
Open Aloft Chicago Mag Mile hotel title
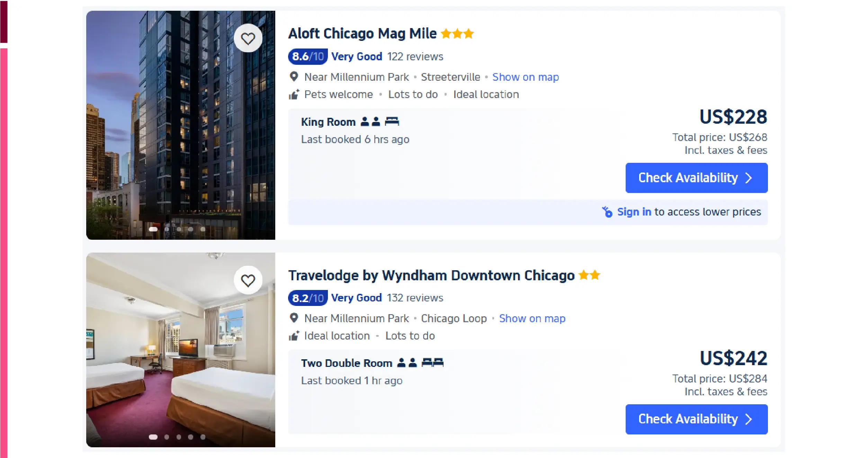pos(363,34)
